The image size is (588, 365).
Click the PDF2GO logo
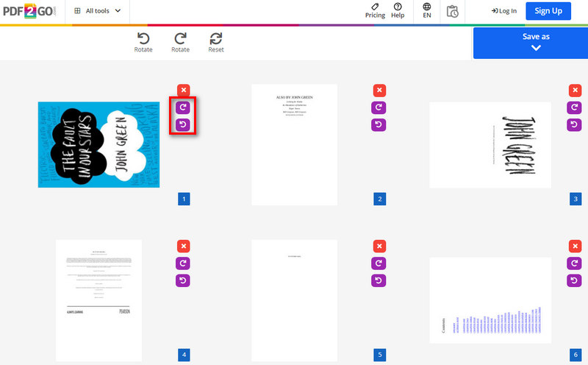[29, 11]
